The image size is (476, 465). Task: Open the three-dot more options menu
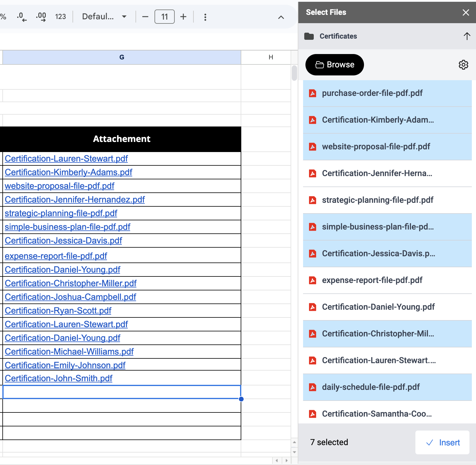tap(205, 17)
